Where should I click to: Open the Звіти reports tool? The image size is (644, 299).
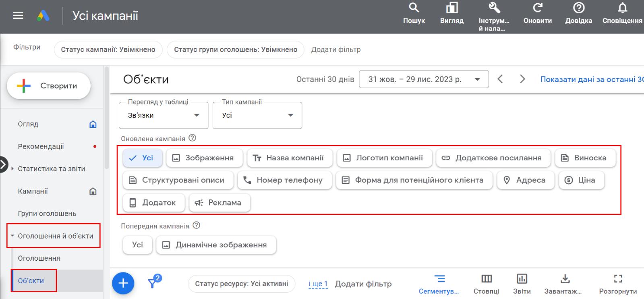pos(522,284)
